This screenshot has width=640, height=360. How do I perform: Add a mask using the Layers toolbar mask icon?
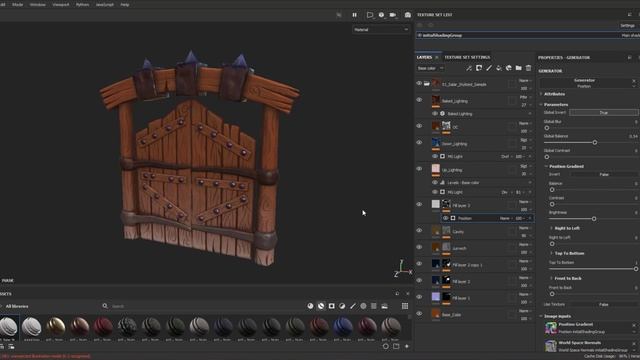point(479,68)
